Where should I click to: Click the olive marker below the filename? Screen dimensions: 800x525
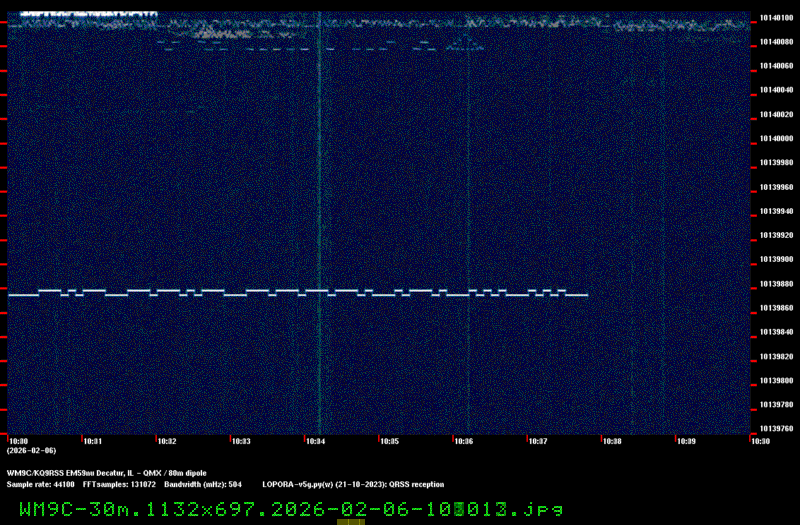click(350, 521)
